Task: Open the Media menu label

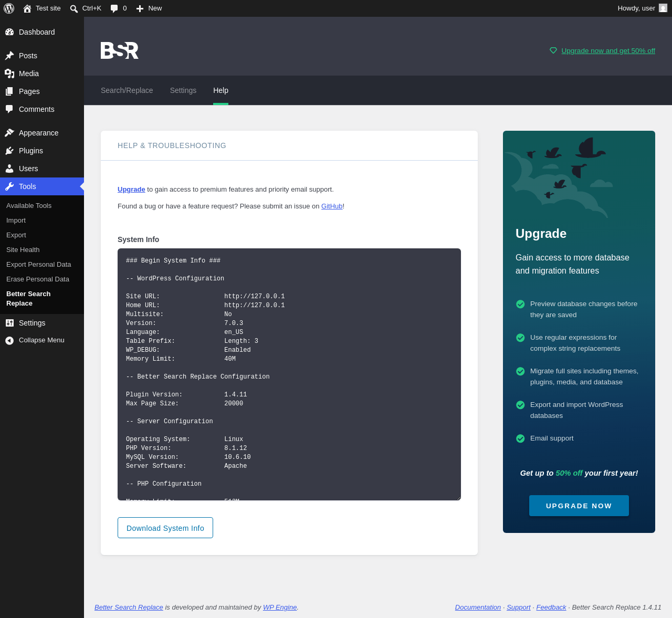Action: coord(29,74)
